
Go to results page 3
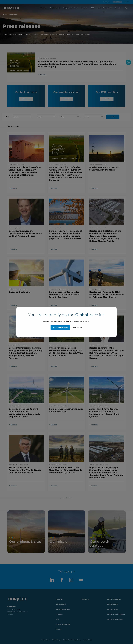point(66,498)
